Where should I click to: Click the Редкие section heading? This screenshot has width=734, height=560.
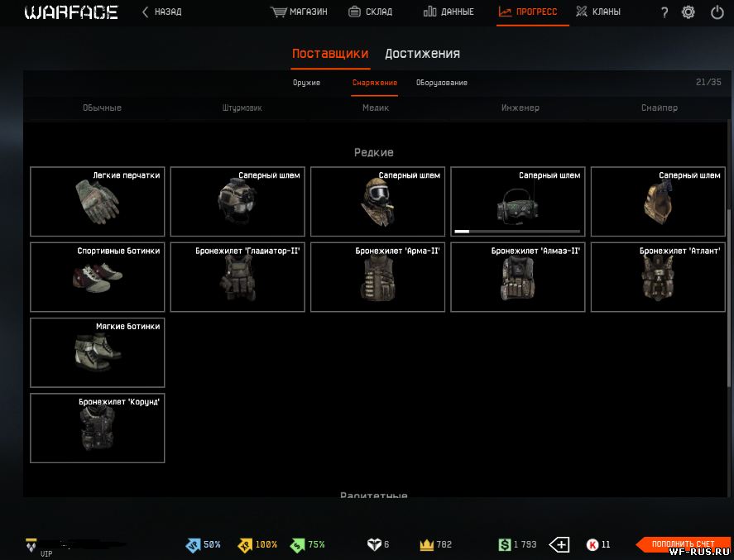373,152
